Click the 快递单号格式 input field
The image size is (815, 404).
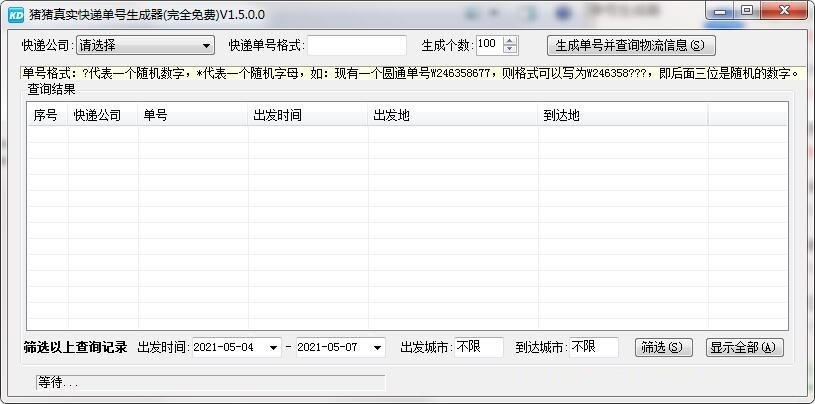356,45
